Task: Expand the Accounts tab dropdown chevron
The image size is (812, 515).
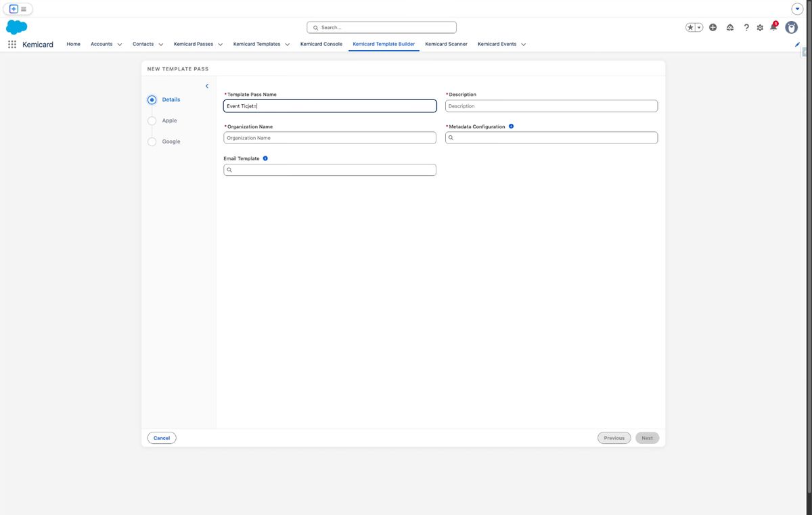Action: [120, 45]
